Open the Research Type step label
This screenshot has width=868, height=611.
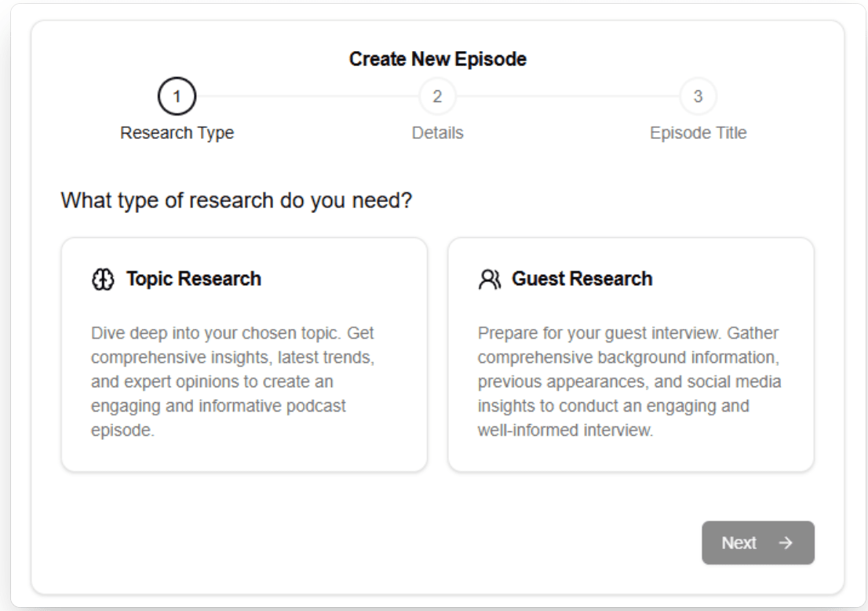177,134
